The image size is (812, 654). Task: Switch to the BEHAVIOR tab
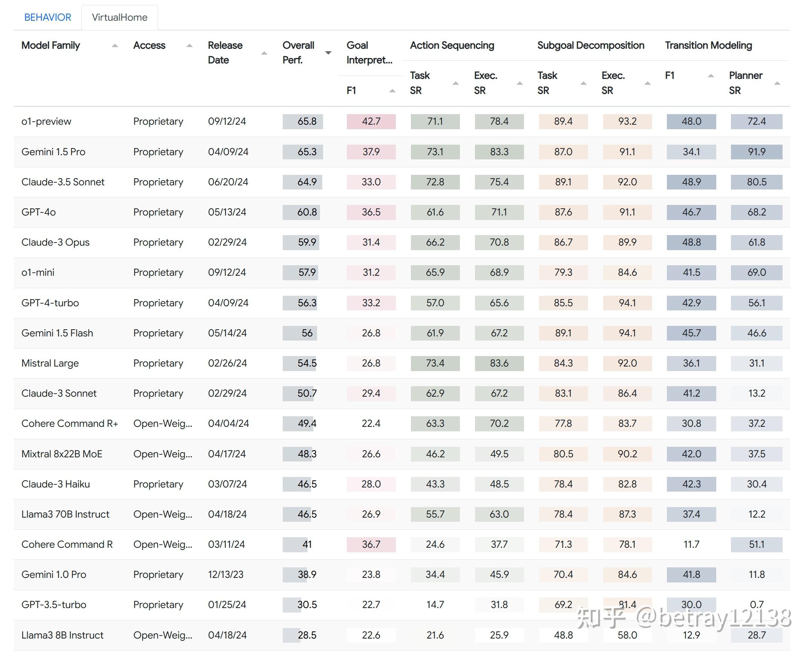tap(48, 17)
